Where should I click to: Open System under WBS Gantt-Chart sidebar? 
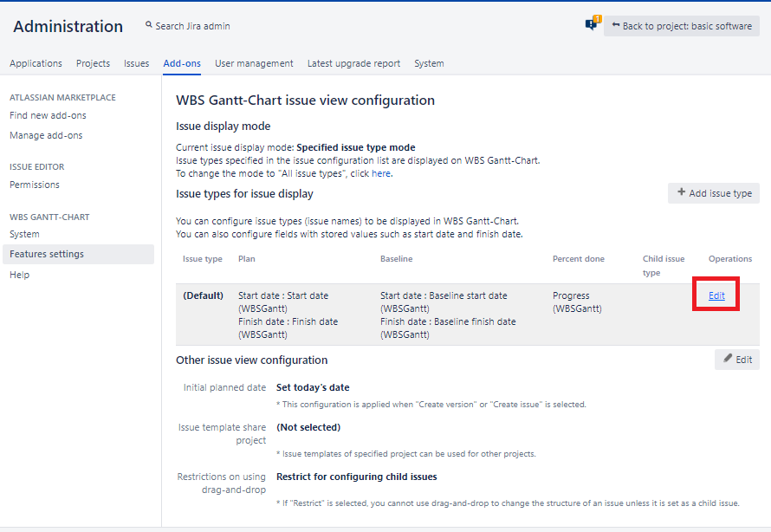[24, 235]
